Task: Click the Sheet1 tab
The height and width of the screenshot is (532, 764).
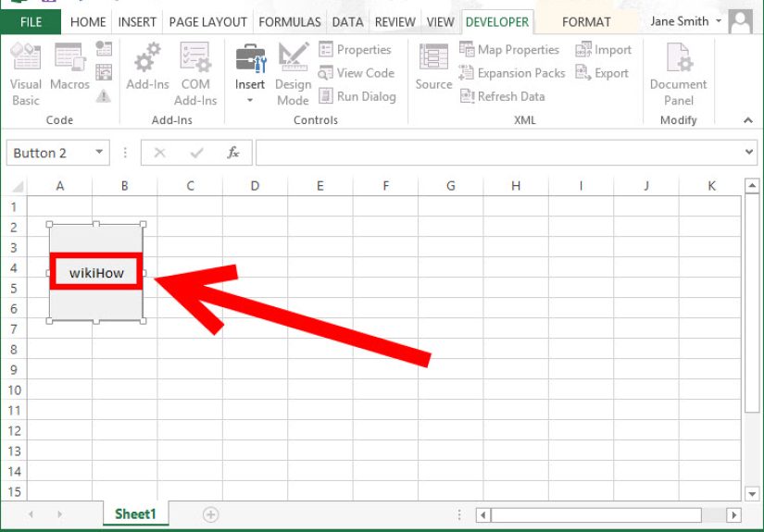Action: click(135, 514)
